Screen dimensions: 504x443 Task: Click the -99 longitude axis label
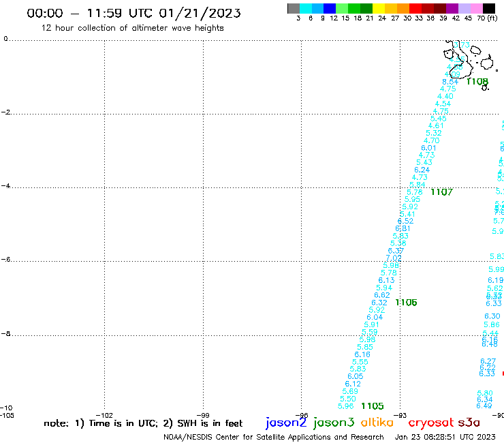pos(203,416)
